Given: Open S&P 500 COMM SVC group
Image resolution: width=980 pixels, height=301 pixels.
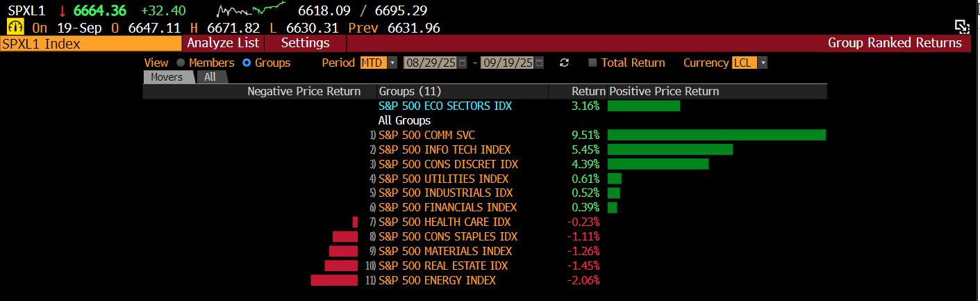Looking at the screenshot, I should (x=426, y=135).
